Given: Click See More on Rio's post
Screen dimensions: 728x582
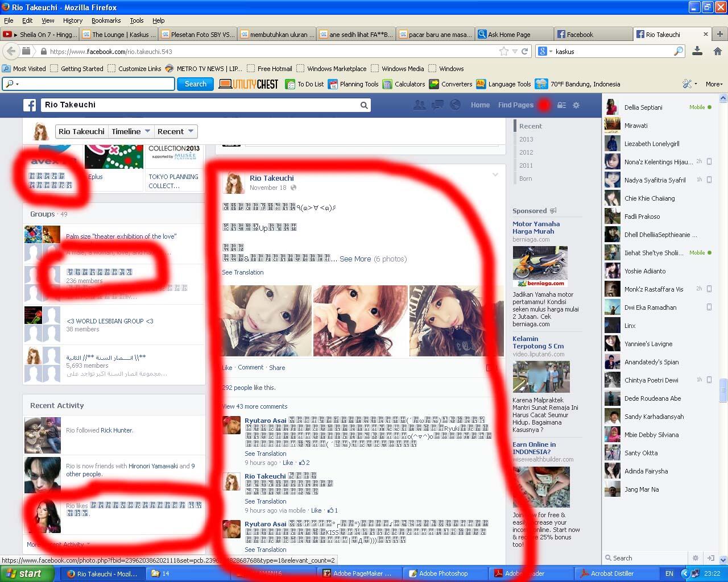Looking at the screenshot, I should click(355, 259).
